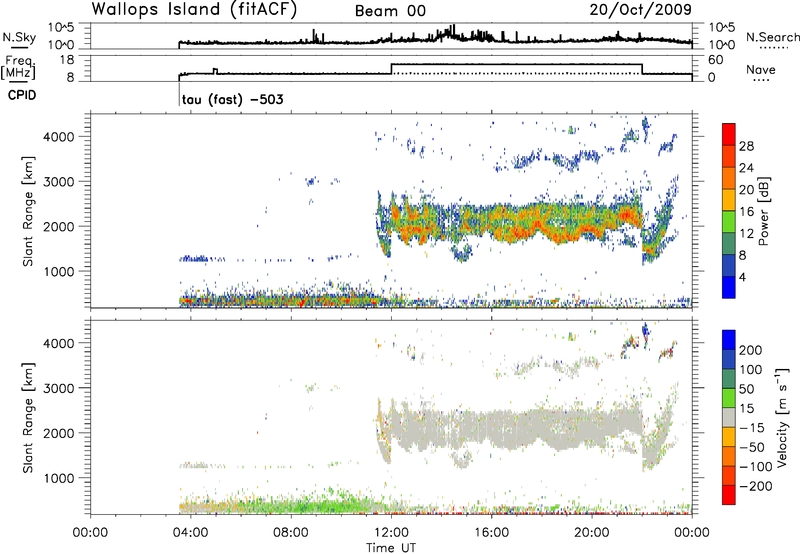Click the '-50' label on the Velocity colorbar
The width and height of the screenshot is (800, 554).
coord(752,447)
